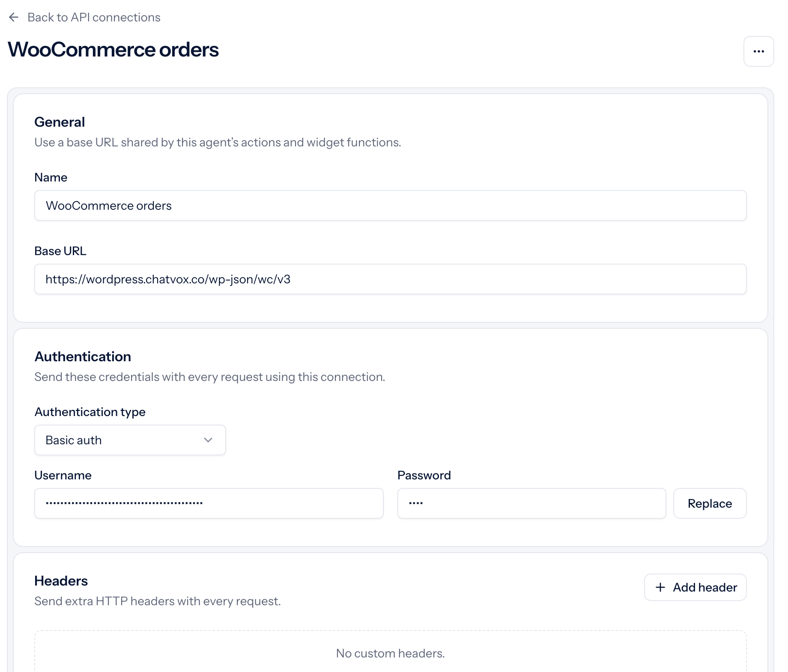The image size is (788, 672).
Task: Edit the Name field 'WooCommerce orders'
Action: pyautogui.click(x=390, y=205)
